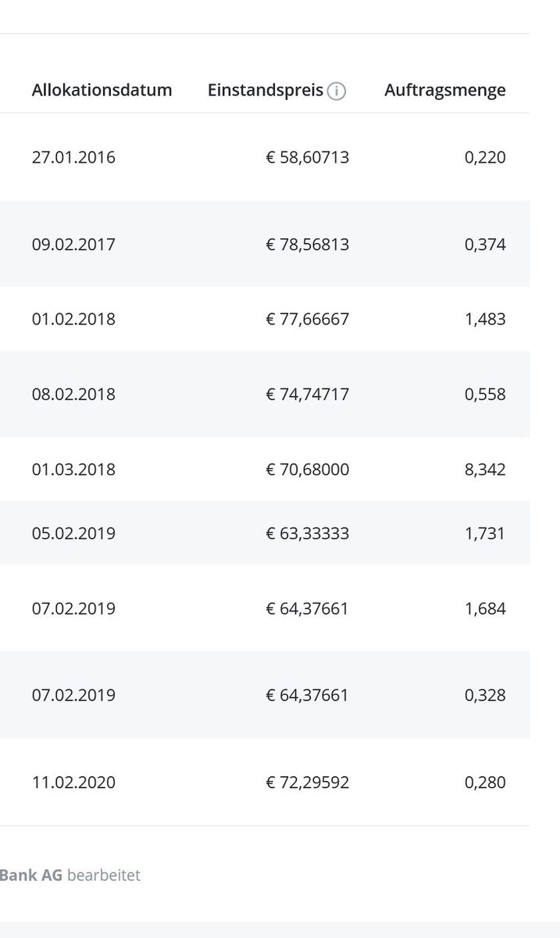Select the quantity 1,684 cell
560x938 pixels.
pyautogui.click(x=485, y=608)
